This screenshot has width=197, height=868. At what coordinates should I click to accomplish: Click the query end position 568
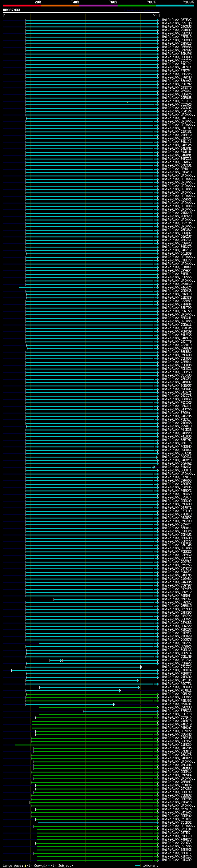click(x=155, y=15)
